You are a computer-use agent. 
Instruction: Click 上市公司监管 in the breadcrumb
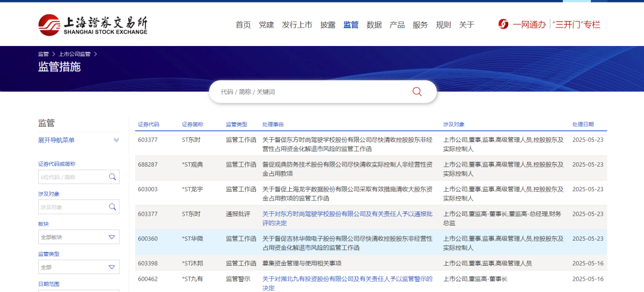tap(75, 54)
